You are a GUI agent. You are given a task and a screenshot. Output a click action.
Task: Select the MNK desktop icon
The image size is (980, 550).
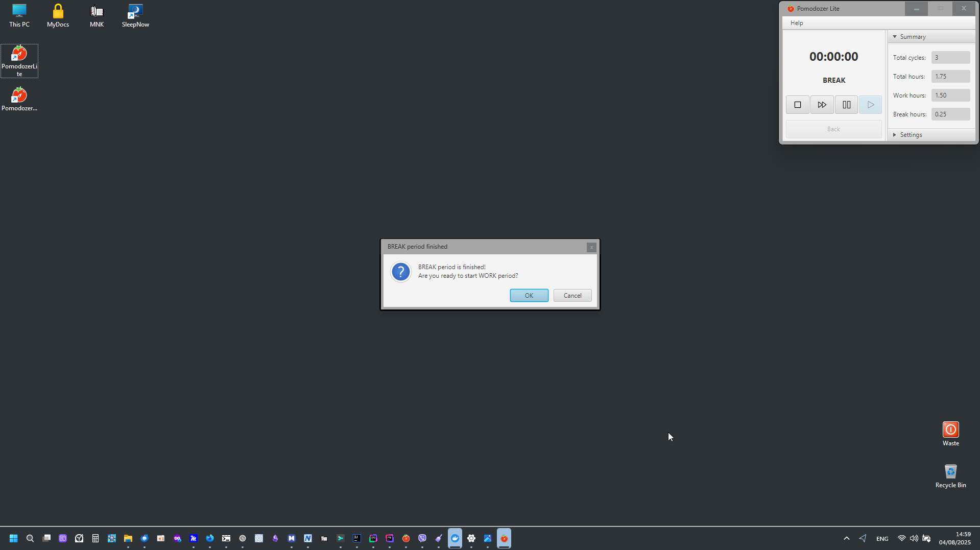tap(97, 15)
